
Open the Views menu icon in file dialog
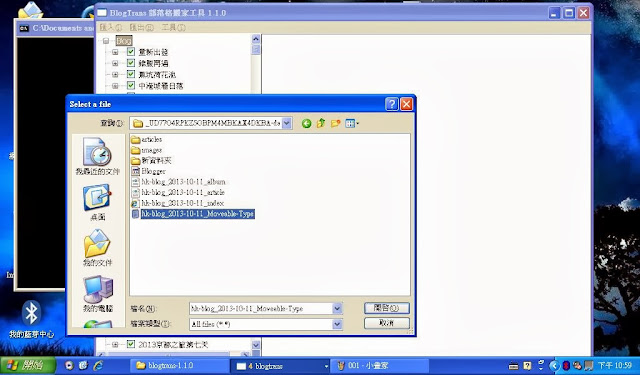[x=352, y=123]
